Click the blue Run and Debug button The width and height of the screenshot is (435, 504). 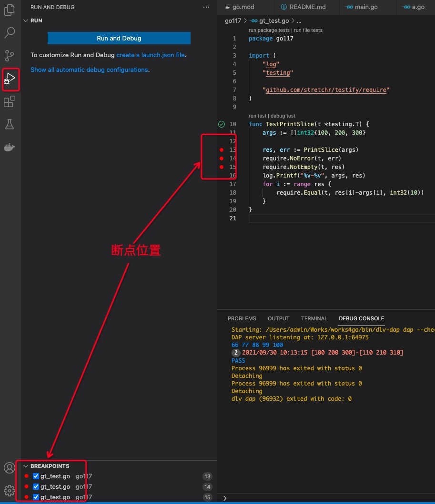pyautogui.click(x=119, y=38)
